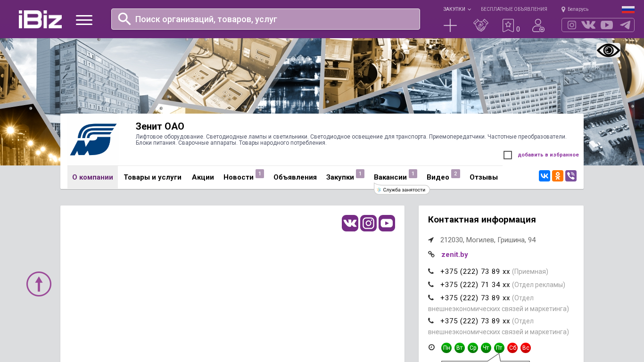644x362 pixels.
Task: Reveal Отдел рекламы phone number
Action: 475,285
